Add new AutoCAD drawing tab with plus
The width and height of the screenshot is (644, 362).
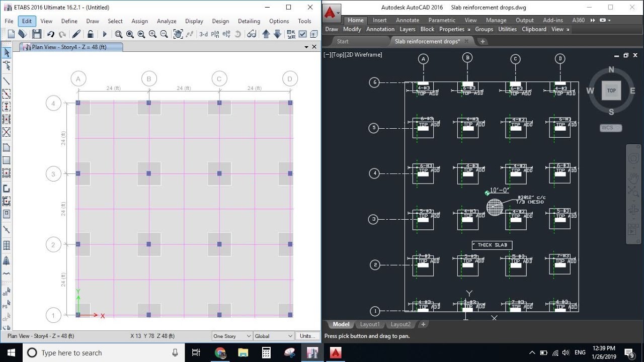tap(482, 41)
